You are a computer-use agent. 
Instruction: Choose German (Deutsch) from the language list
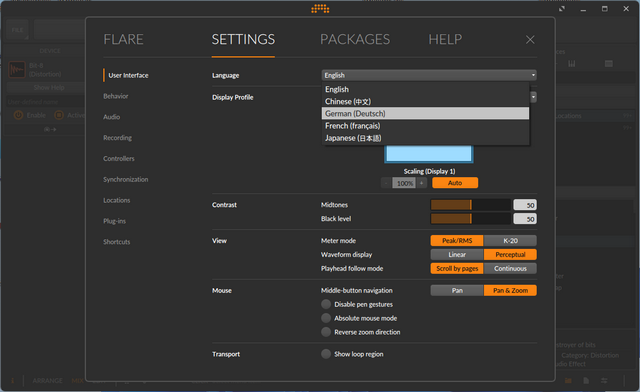click(425, 114)
